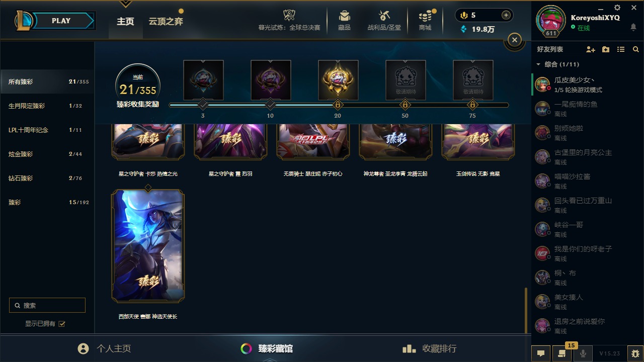Click the PLAY button

61,21
